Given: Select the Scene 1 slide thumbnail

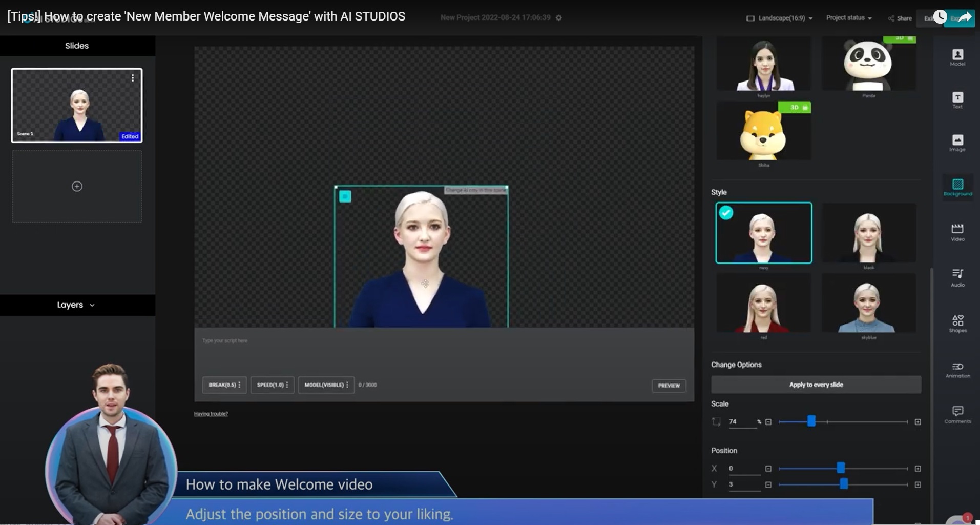Looking at the screenshot, I should point(77,105).
